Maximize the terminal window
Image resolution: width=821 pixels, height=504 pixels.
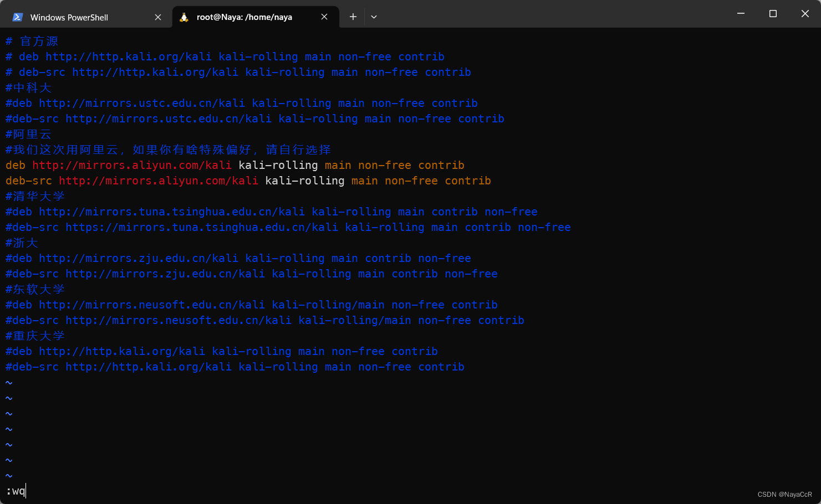point(773,13)
